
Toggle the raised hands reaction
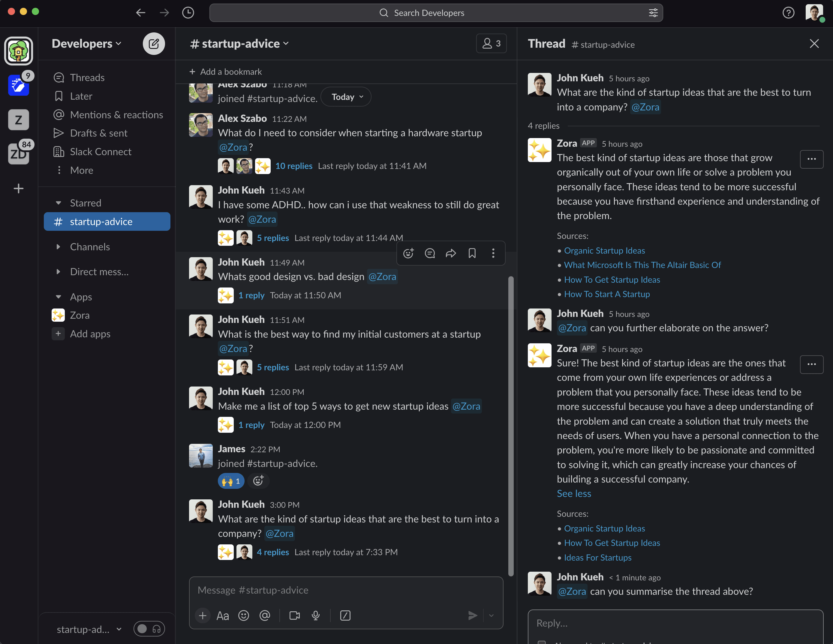[231, 481]
